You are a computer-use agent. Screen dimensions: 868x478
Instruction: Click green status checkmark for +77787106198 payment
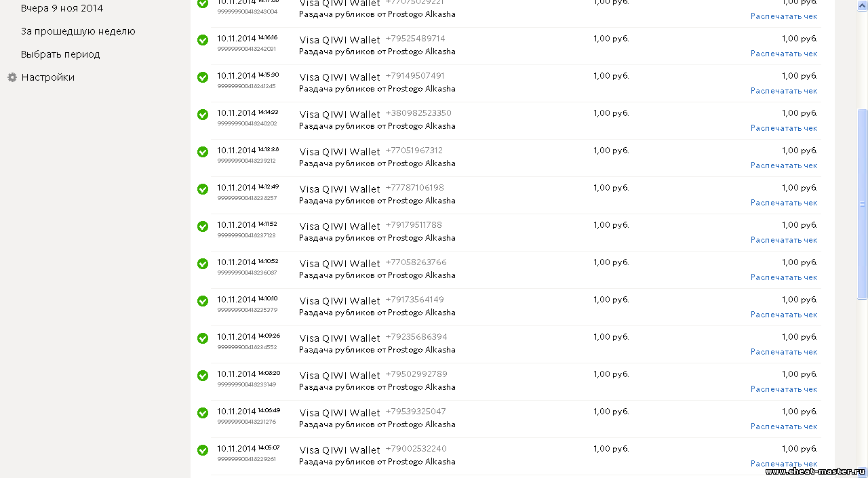(x=203, y=189)
